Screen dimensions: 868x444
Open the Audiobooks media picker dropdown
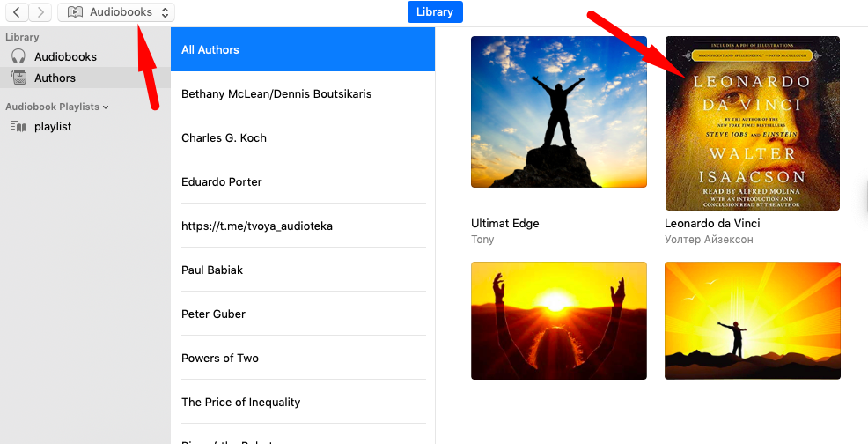(116, 11)
